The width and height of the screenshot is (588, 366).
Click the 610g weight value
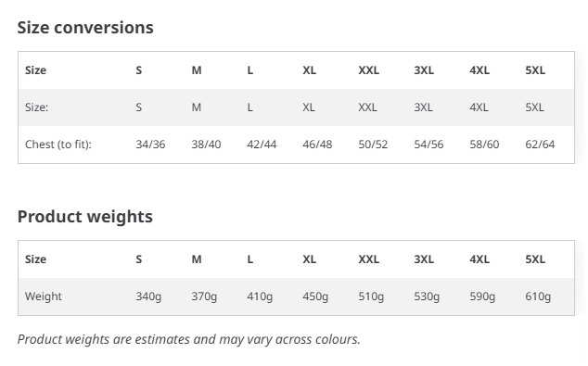[538, 297]
